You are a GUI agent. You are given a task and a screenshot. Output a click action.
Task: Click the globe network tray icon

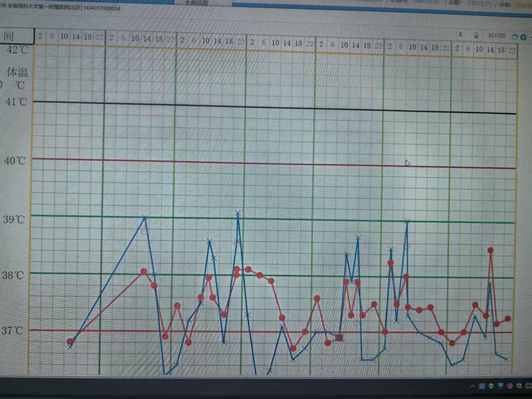528,386
